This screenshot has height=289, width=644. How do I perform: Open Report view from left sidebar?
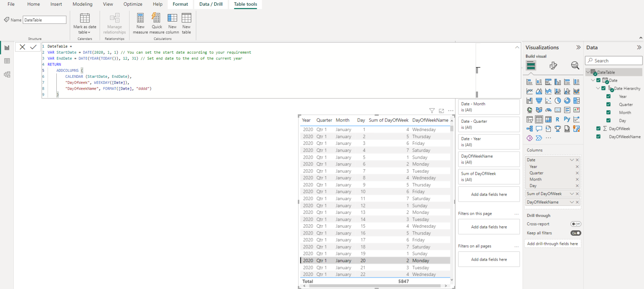(x=7, y=48)
